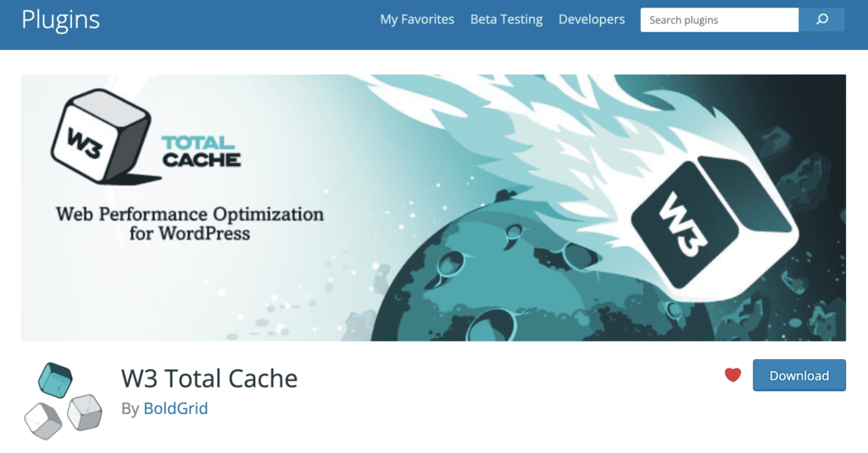Open the BoldGrid author link
Screen dimensions: 868x453
(175, 408)
